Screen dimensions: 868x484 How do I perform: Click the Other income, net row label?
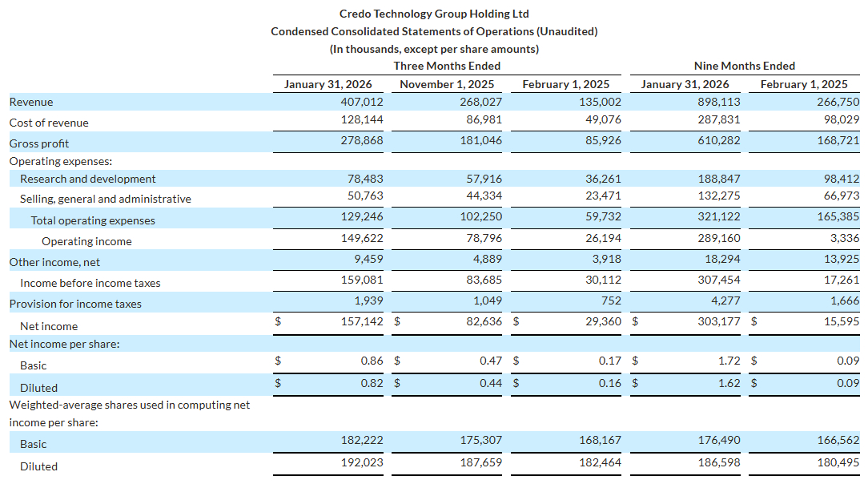[54, 262]
